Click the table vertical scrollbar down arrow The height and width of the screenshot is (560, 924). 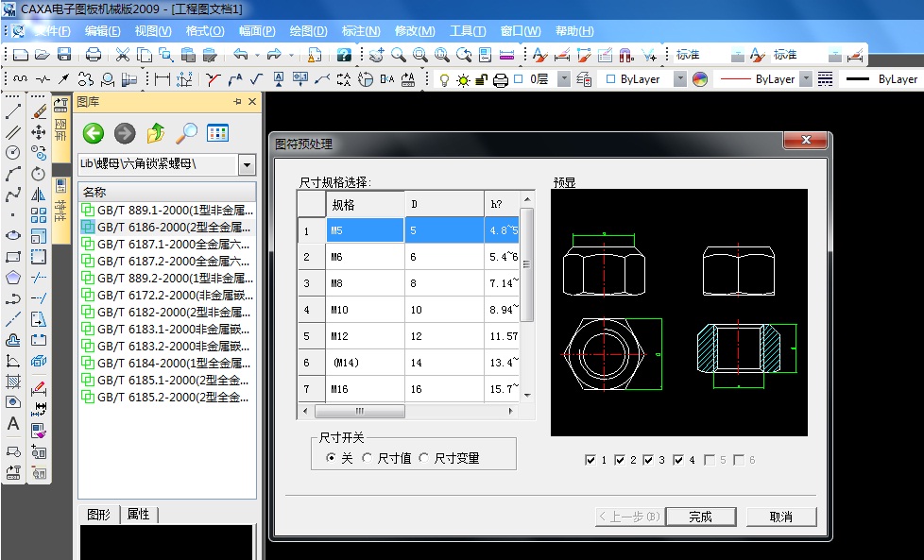pos(527,396)
